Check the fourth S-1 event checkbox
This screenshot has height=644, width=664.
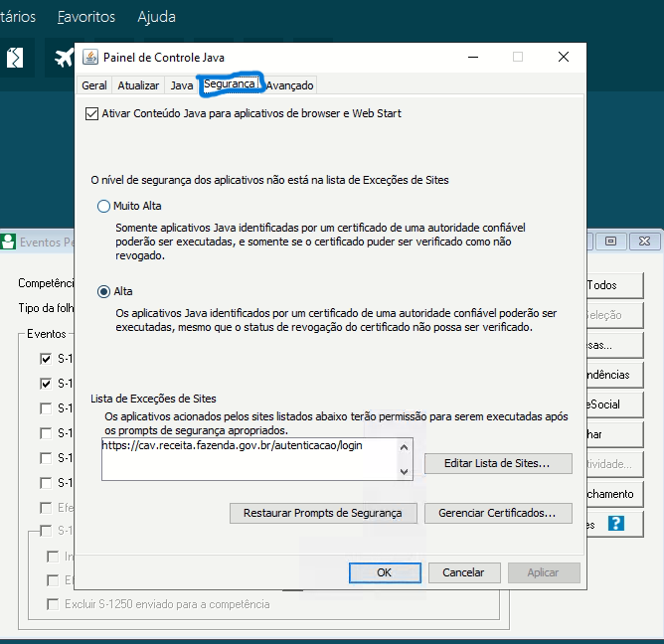pyautogui.click(x=46, y=433)
